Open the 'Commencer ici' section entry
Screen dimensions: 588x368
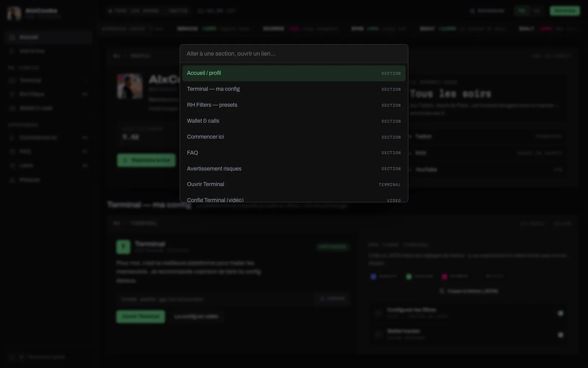point(294,137)
